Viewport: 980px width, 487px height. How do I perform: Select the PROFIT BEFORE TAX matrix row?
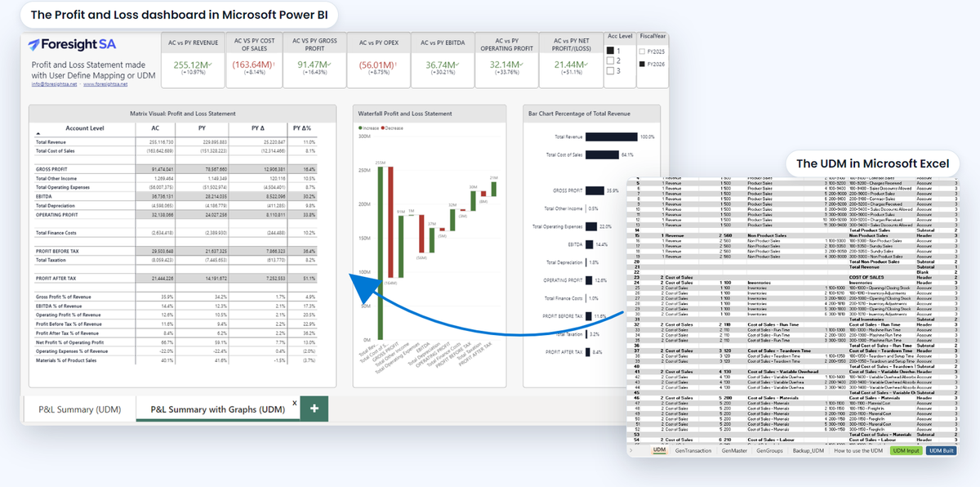tap(176, 251)
